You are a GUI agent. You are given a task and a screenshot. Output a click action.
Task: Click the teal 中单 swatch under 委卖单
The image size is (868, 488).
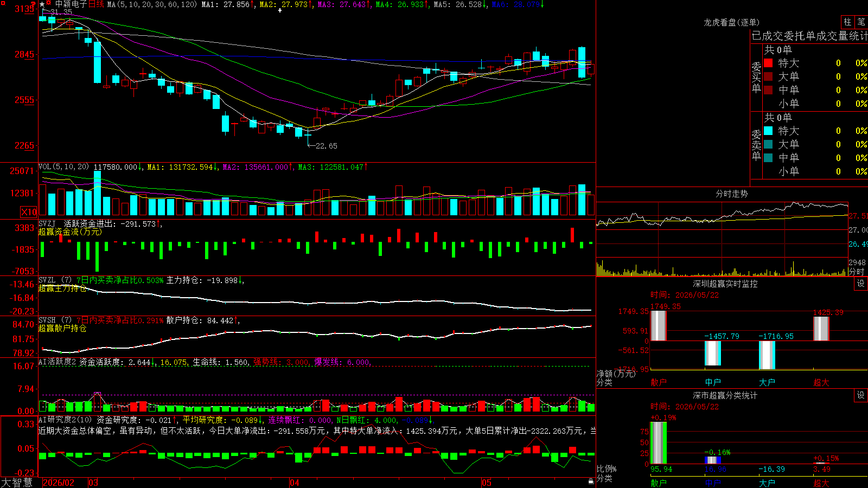click(768, 158)
